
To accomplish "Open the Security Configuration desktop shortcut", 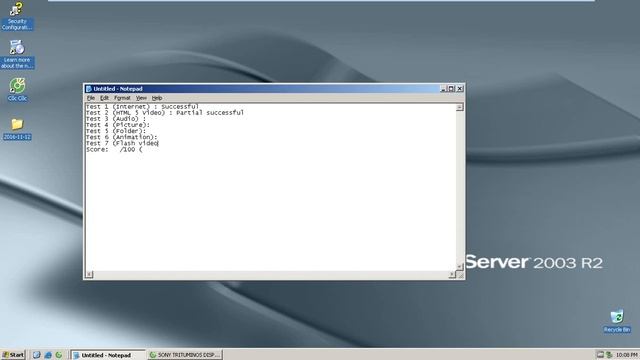I will [x=17, y=16].
